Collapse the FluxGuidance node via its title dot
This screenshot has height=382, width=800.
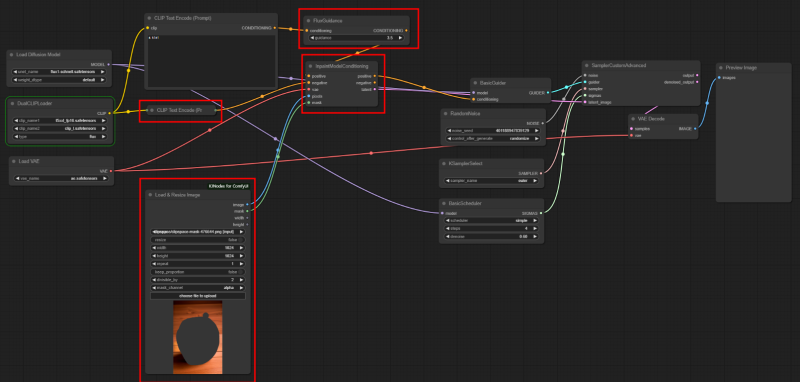click(x=309, y=21)
